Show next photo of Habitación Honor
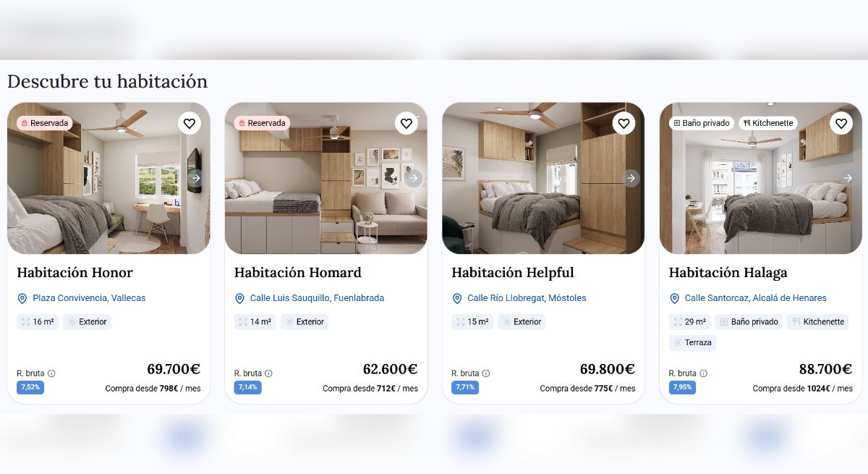This screenshot has width=868, height=474. pyautogui.click(x=196, y=178)
